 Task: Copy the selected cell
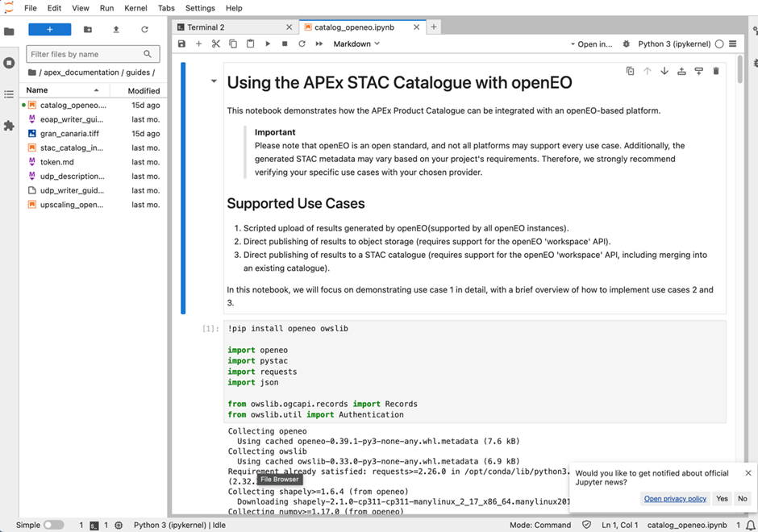point(233,44)
